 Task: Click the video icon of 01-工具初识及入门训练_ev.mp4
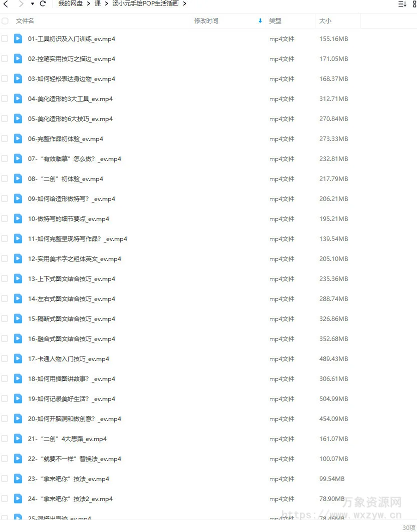[x=18, y=38]
